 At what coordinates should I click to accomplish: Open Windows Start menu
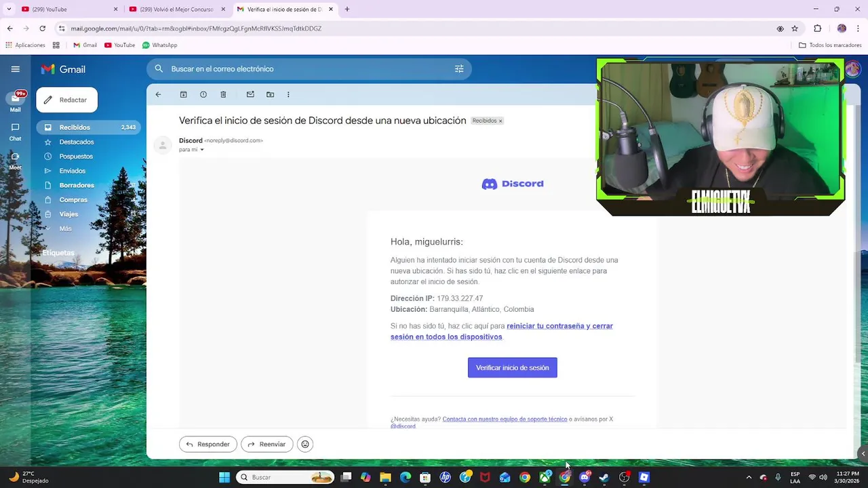[224, 477]
